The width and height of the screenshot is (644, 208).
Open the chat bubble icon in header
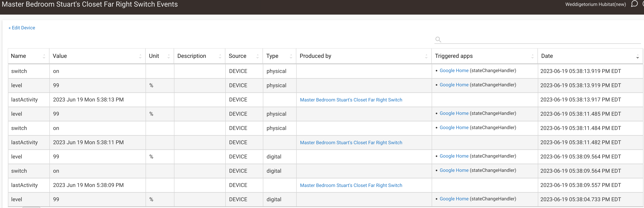tap(634, 4)
